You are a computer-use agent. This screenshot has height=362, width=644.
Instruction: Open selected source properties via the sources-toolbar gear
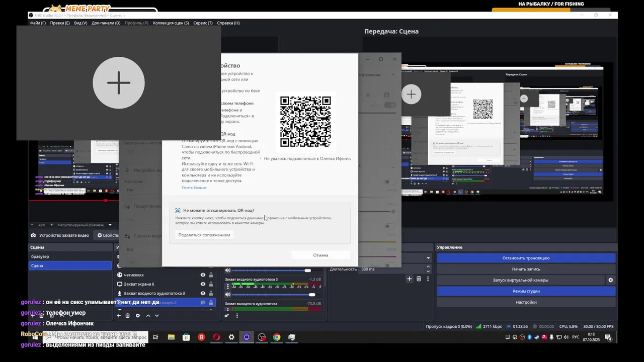pyautogui.click(x=138, y=316)
